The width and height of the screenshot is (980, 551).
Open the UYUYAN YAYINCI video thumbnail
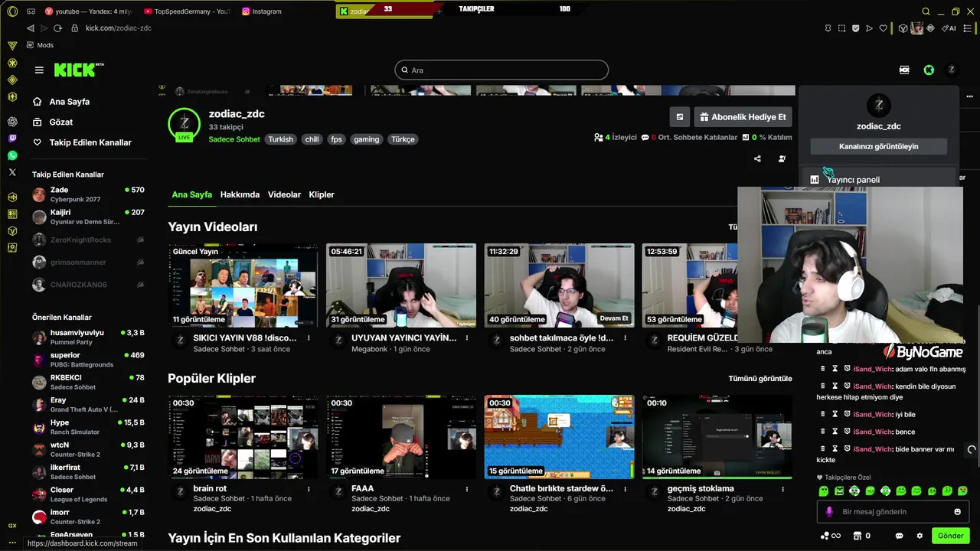(x=401, y=285)
